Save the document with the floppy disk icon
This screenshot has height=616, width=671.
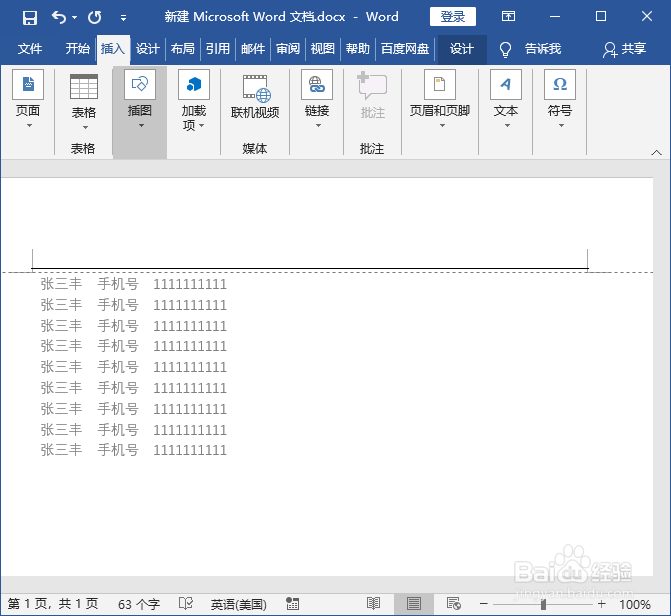pyautogui.click(x=30, y=18)
